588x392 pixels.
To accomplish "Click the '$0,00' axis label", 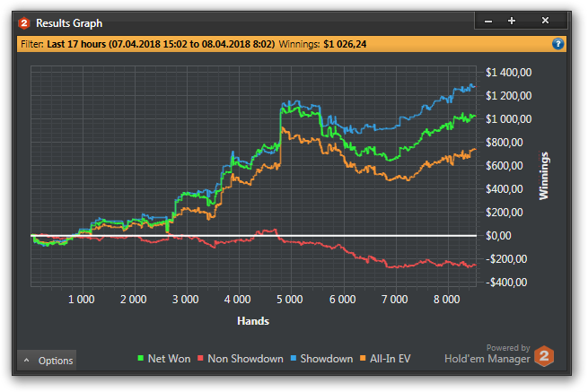I will click(x=498, y=235).
